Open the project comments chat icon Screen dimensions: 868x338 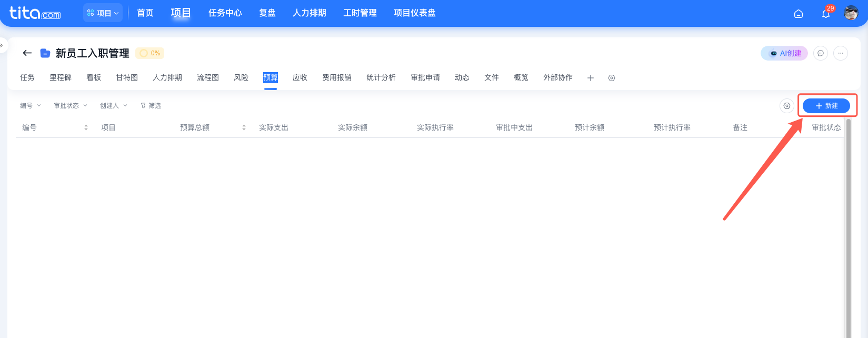tap(821, 53)
